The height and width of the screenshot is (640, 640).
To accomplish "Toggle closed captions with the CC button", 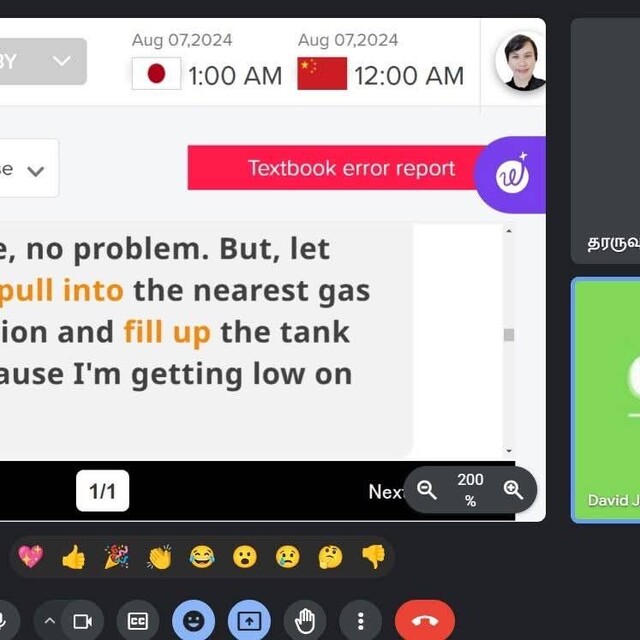I will (x=138, y=622).
